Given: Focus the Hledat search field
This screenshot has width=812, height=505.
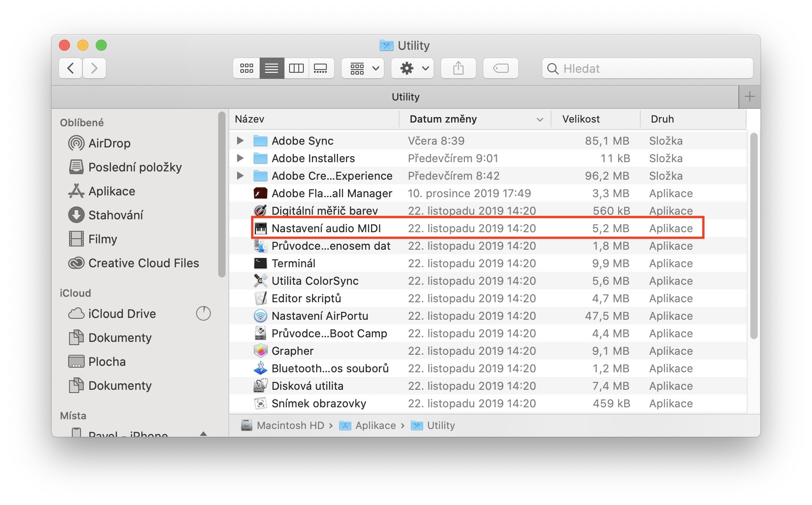Looking at the screenshot, I should [x=648, y=68].
